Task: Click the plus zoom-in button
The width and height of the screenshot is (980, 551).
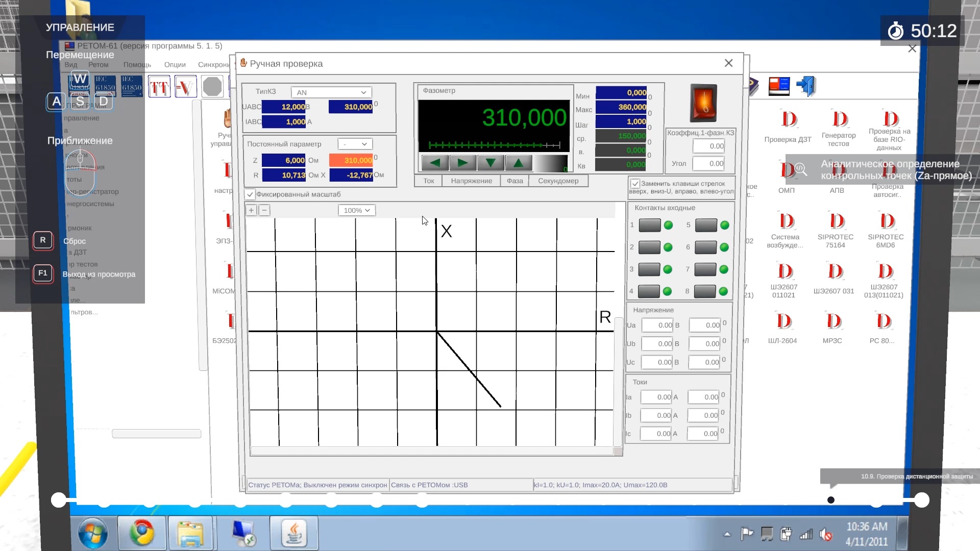Action: [251, 210]
